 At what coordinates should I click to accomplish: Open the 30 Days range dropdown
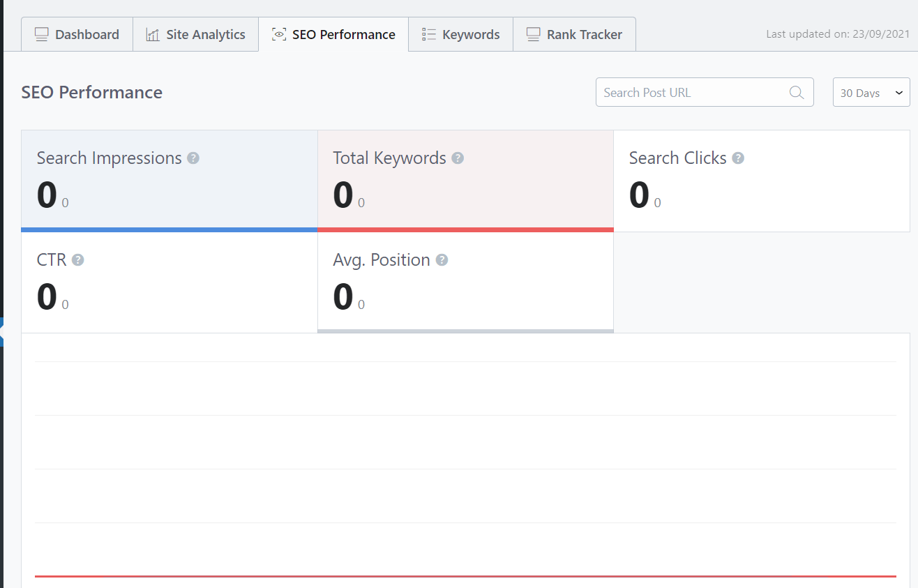tap(871, 92)
